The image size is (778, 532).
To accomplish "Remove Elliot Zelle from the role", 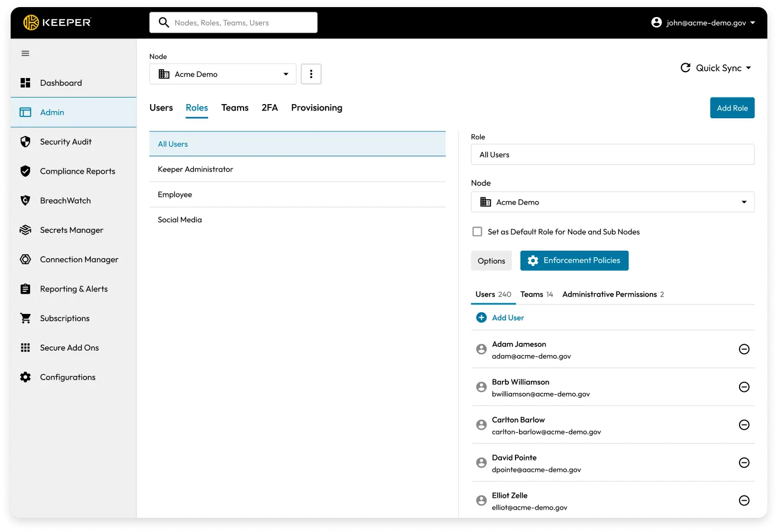I will 744,501.
